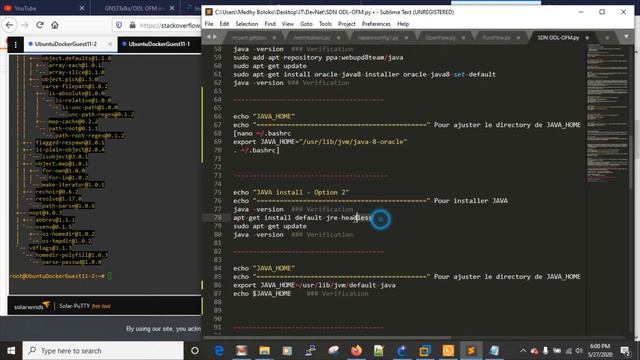640x360 pixels.
Task: Open the tab list dropdown arrow in Sublime
Action: 626,37
